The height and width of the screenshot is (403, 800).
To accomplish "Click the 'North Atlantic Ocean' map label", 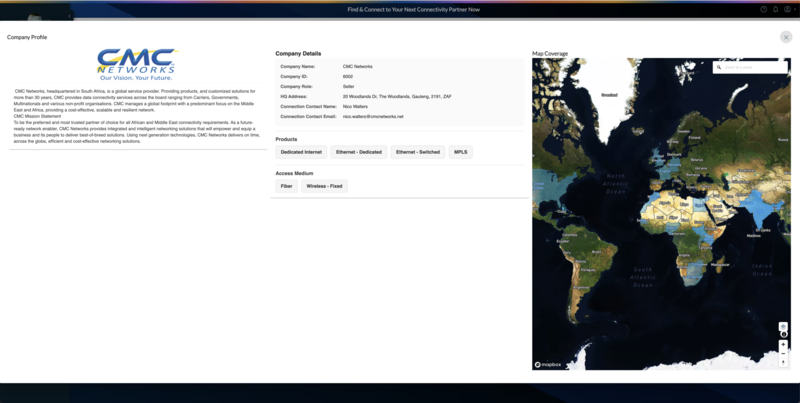I will [615, 184].
